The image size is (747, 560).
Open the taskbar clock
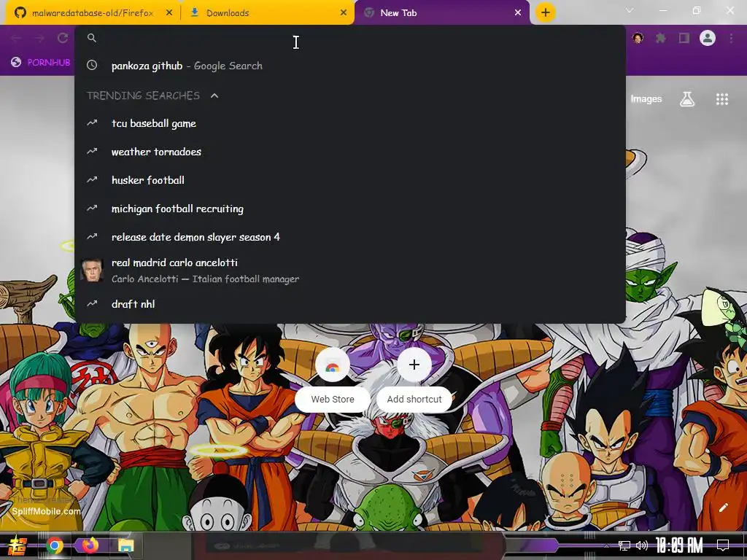tap(679, 545)
